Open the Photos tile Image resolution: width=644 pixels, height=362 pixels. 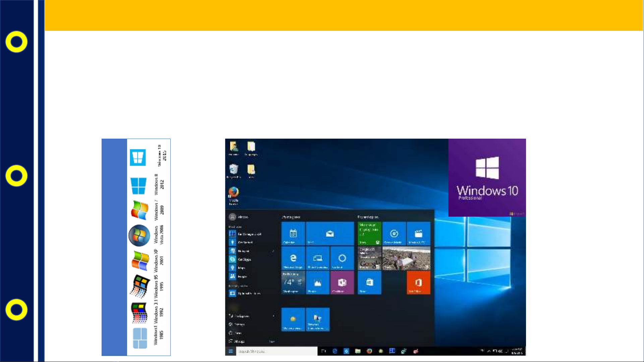318,283
